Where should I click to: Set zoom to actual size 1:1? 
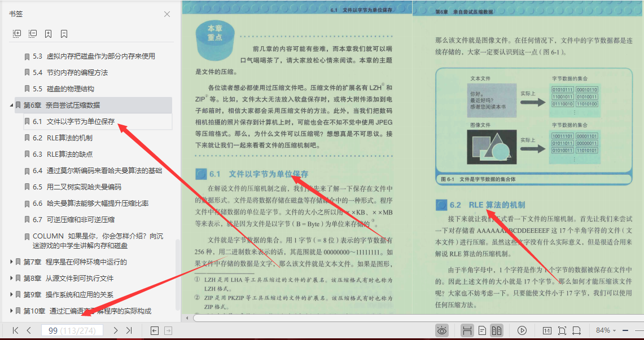[548, 330]
